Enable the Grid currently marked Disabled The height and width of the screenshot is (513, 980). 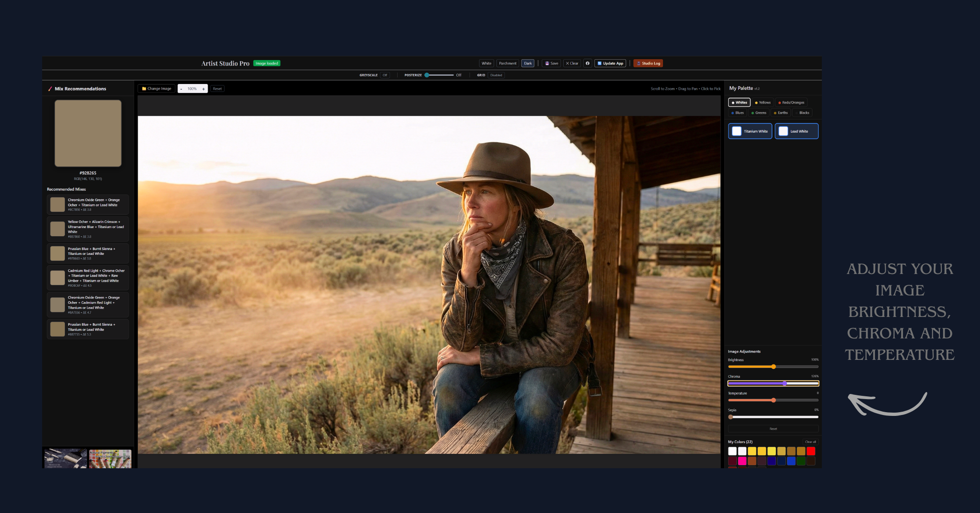[x=496, y=75]
